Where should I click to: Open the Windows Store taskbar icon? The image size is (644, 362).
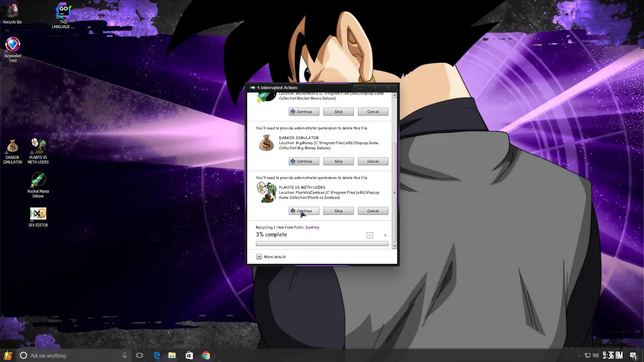pos(189,356)
